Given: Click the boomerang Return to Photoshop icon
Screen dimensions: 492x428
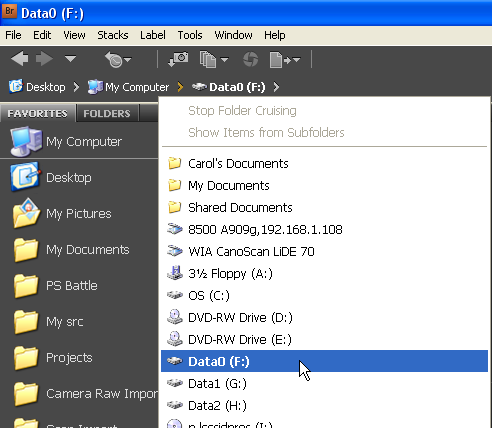Looking at the screenshot, I should click(117, 60).
